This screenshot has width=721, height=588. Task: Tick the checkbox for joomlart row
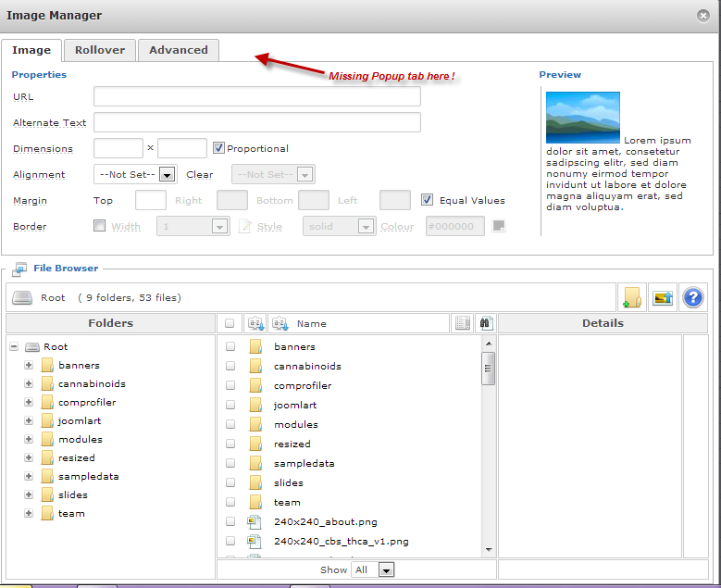pyautogui.click(x=230, y=405)
